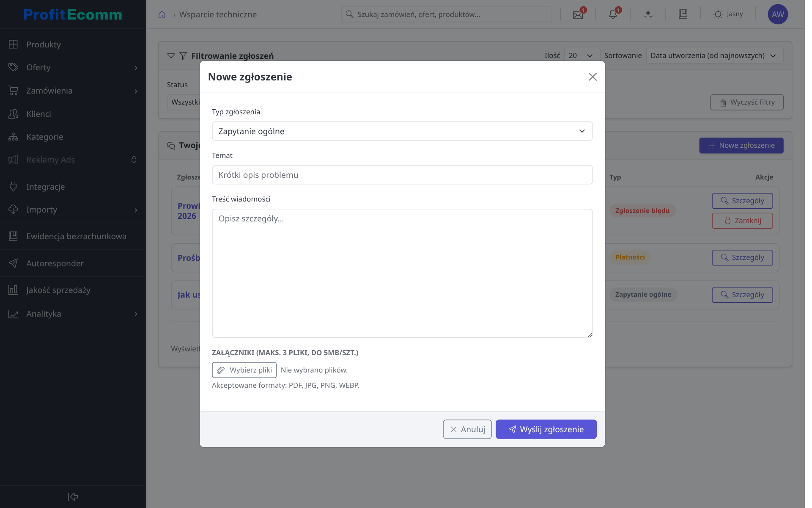The height and width of the screenshot is (508, 812).
Task: Expand the Oferty sidebar submenu
Action: point(136,68)
